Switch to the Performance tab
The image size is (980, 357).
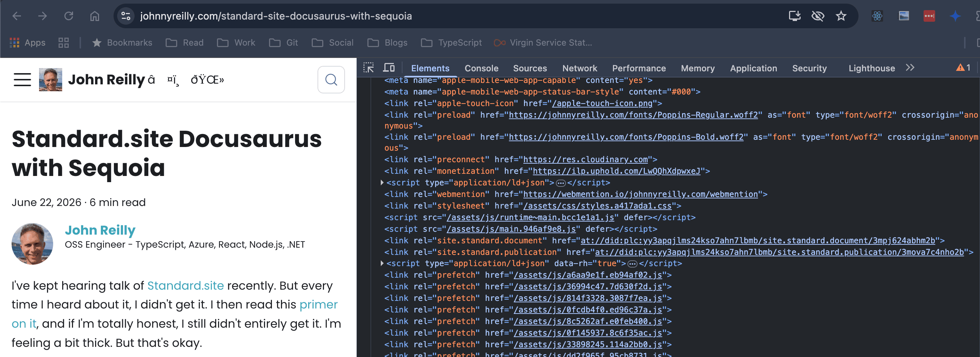coord(639,68)
